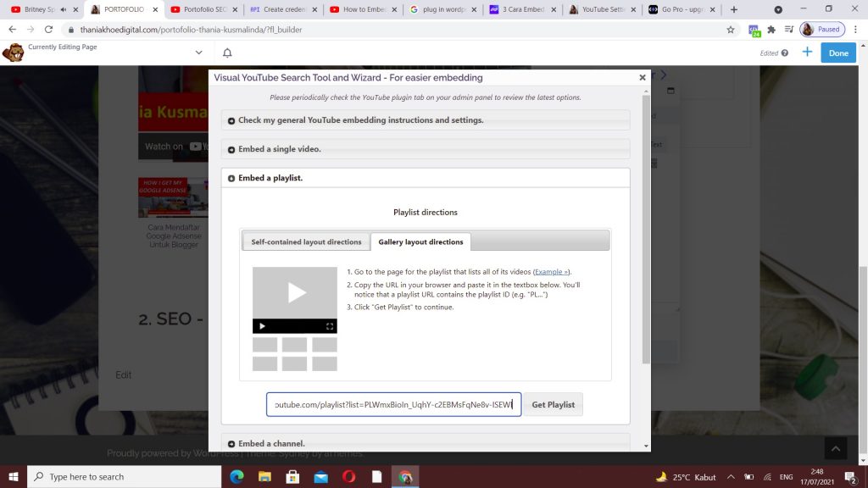This screenshot has height=488, width=868.
Task: Click the notification bell icon in the editor bar
Action: click(225, 53)
